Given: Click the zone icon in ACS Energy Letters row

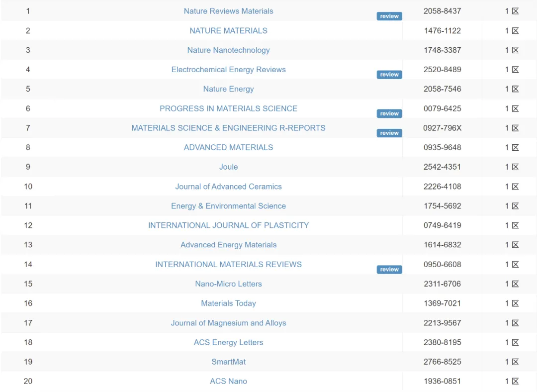Looking at the screenshot, I should click(x=516, y=342).
